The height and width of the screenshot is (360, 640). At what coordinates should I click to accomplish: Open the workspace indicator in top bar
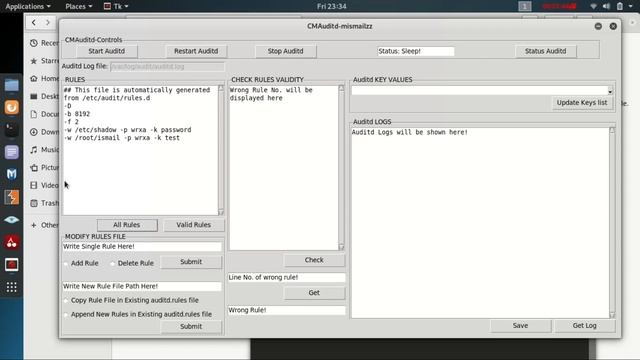(x=525, y=6)
